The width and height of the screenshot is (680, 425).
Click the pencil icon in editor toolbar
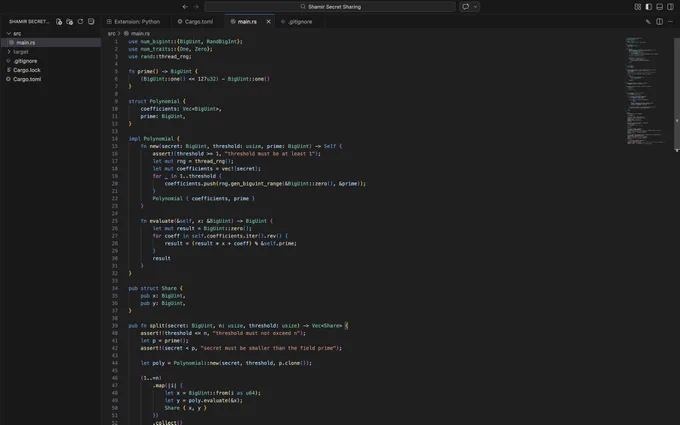point(648,21)
